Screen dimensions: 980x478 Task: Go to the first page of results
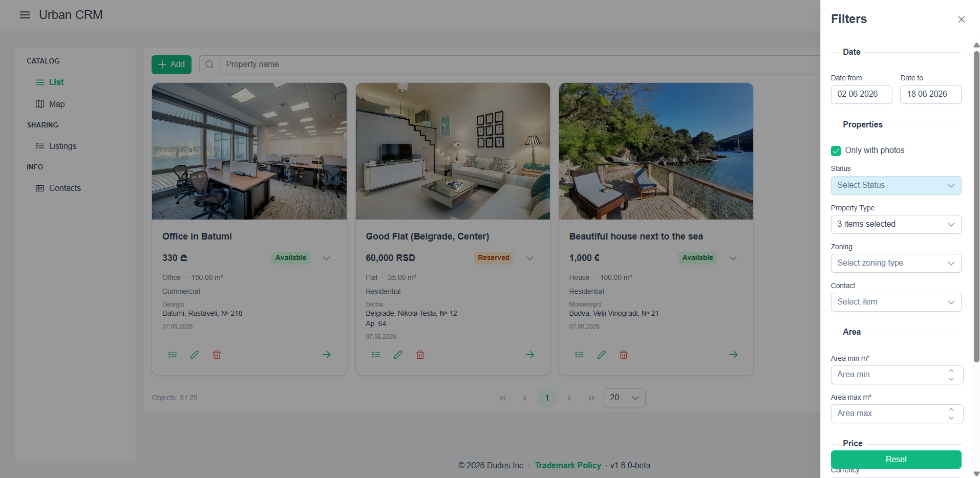pos(503,398)
